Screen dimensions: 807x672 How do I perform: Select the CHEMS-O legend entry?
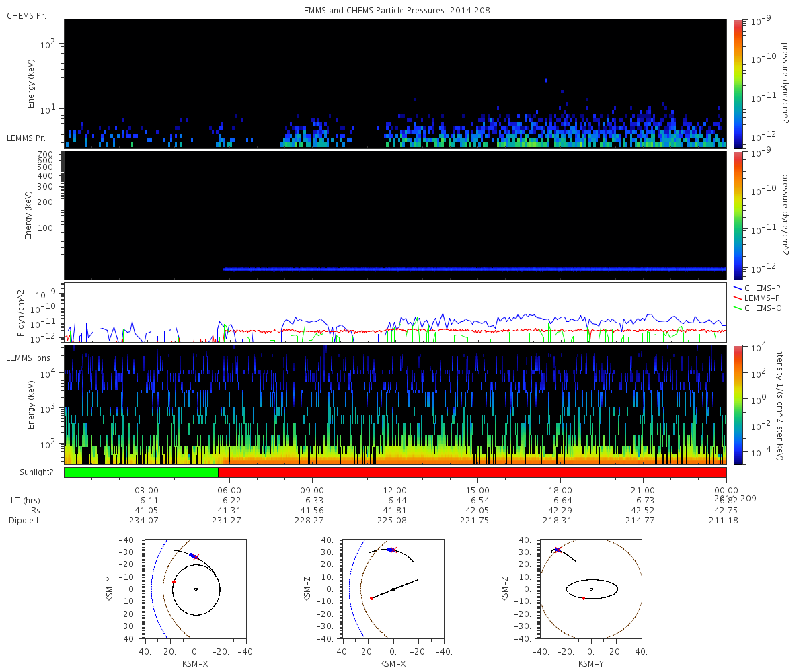pyautogui.click(x=761, y=308)
